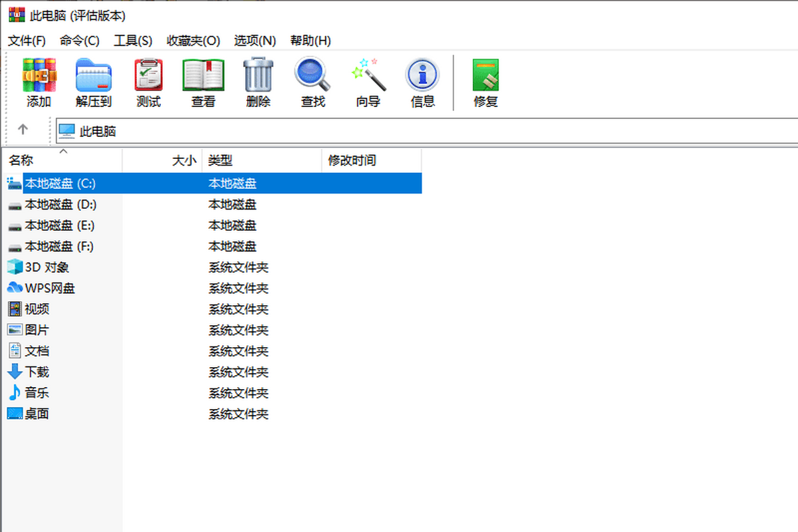Open the 帮助(H) menu
The width and height of the screenshot is (798, 532).
pyautogui.click(x=311, y=41)
